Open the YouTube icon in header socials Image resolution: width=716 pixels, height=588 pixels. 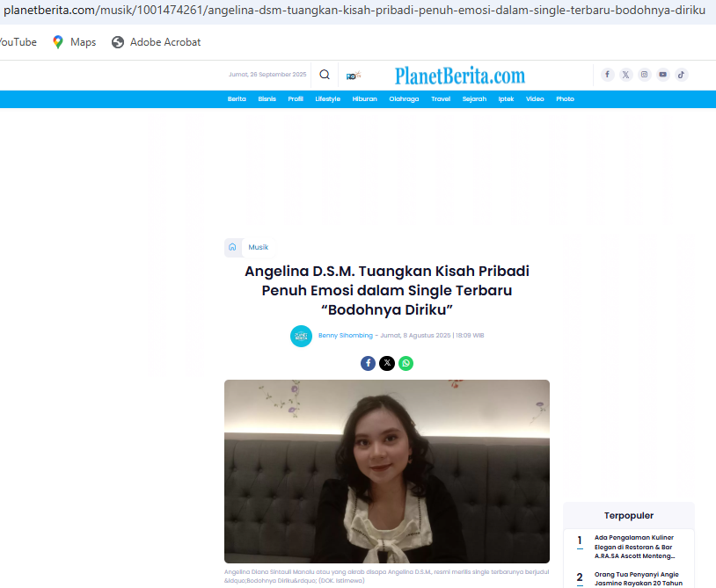(x=662, y=75)
